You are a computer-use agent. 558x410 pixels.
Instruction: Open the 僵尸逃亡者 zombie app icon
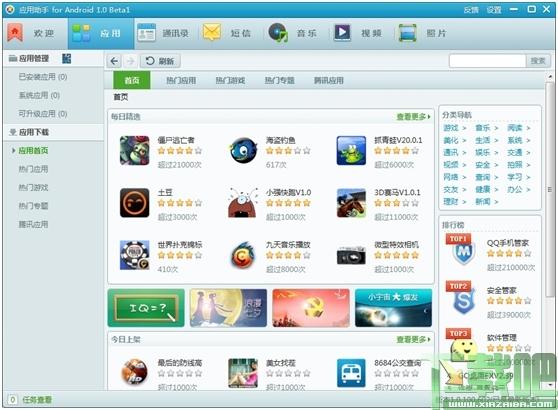coord(135,151)
